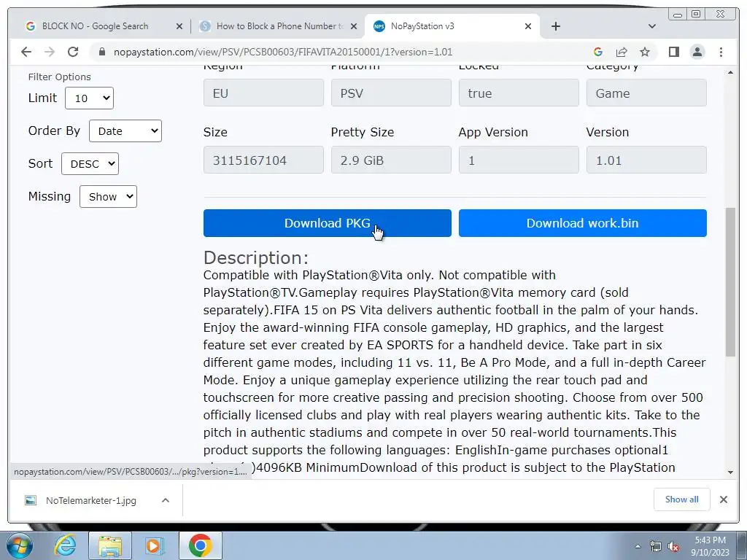
Task: View site information via padlock icon
Action: 102,52
